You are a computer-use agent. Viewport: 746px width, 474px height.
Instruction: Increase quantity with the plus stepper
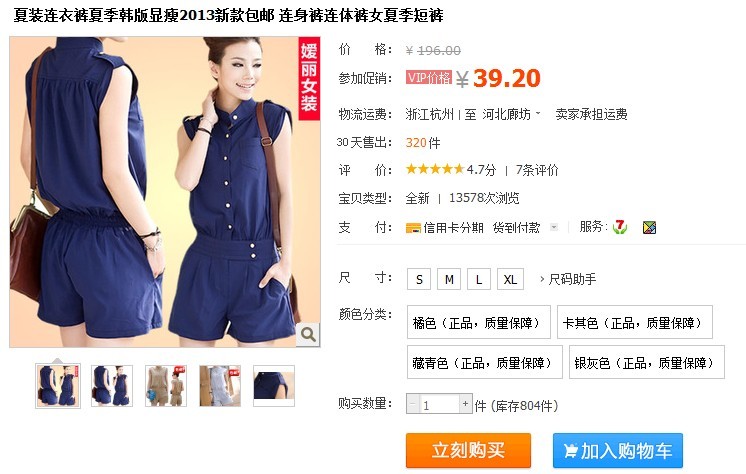point(465,404)
